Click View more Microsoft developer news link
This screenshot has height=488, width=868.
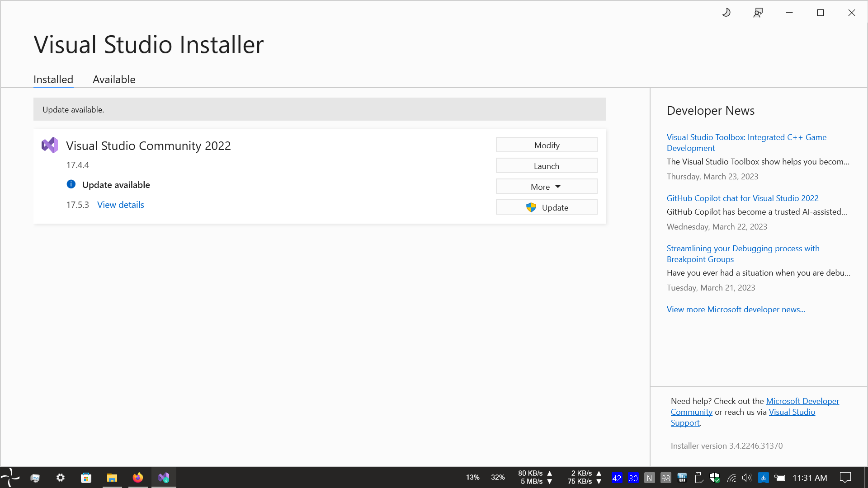736,309
